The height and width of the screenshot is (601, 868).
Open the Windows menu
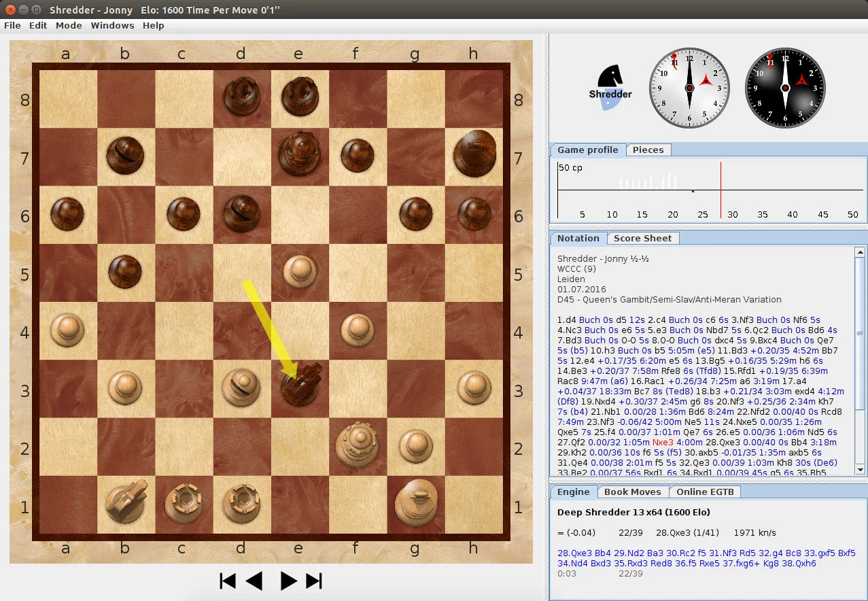click(112, 25)
